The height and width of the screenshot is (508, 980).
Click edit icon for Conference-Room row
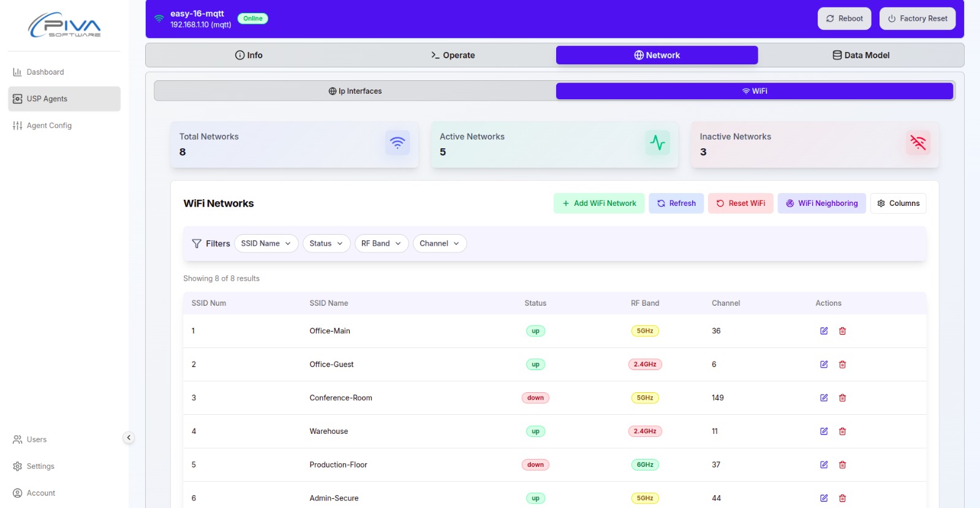pyautogui.click(x=824, y=398)
